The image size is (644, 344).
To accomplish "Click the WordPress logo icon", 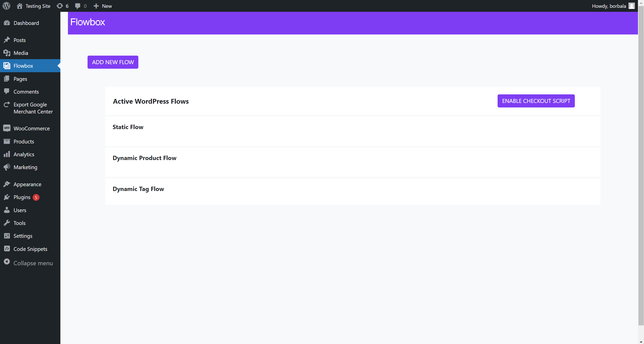I will click(x=7, y=6).
